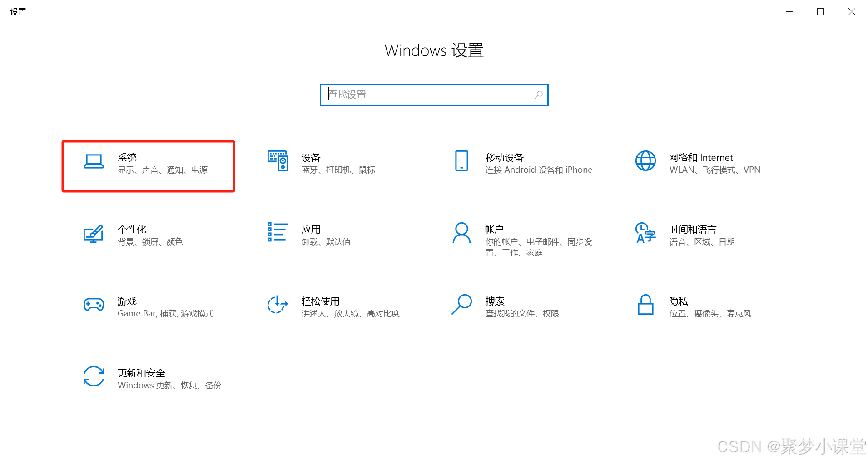Minimize the 设置 window
868x461 pixels.
click(x=789, y=12)
